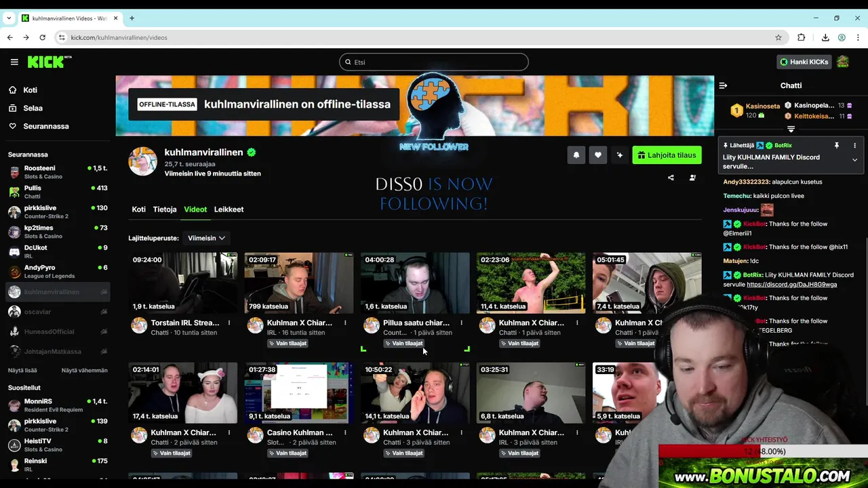The height and width of the screenshot is (488, 868).
Task: Click the Hanki KICKs button
Action: coord(804,62)
